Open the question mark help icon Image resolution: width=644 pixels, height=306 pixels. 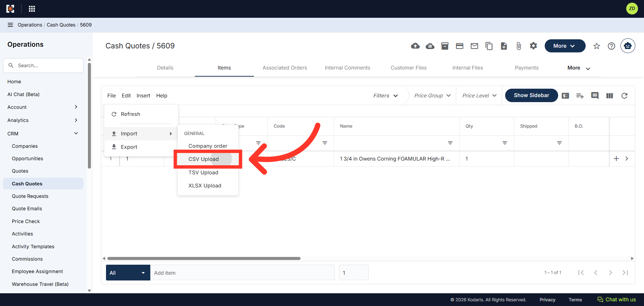611,46
